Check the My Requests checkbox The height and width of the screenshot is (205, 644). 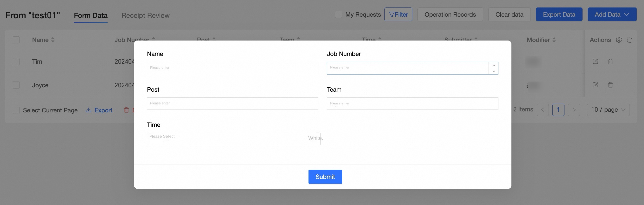[338, 14]
